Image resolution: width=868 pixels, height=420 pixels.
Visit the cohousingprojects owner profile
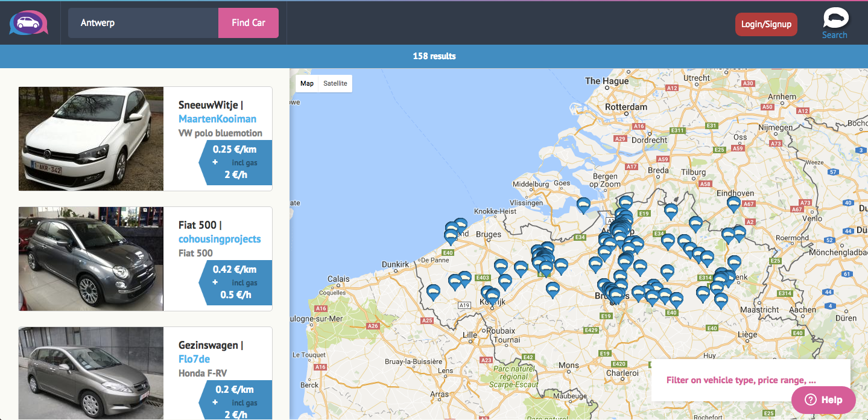click(x=220, y=239)
